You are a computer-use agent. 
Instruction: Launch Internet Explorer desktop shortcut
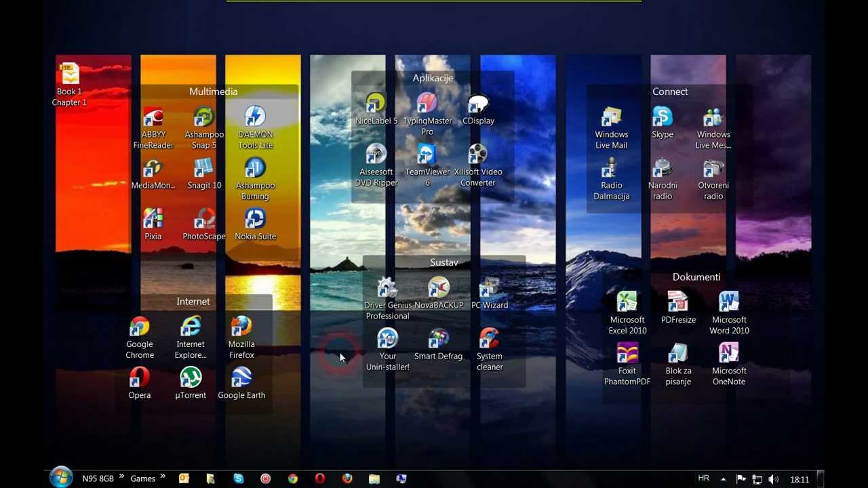[191, 338]
